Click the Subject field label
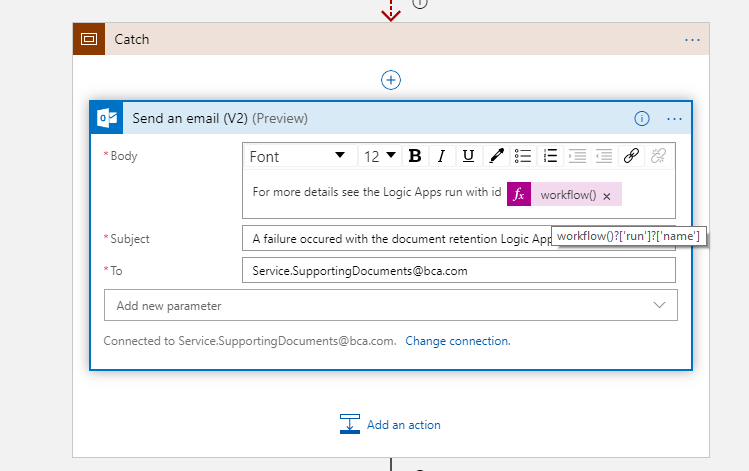The image size is (749, 471). (129, 239)
